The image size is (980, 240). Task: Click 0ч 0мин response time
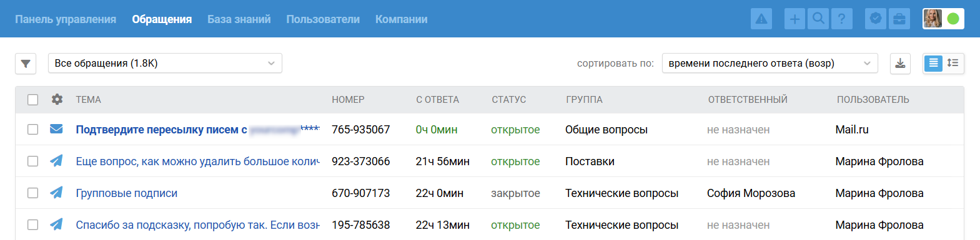click(x=437, y=130)
